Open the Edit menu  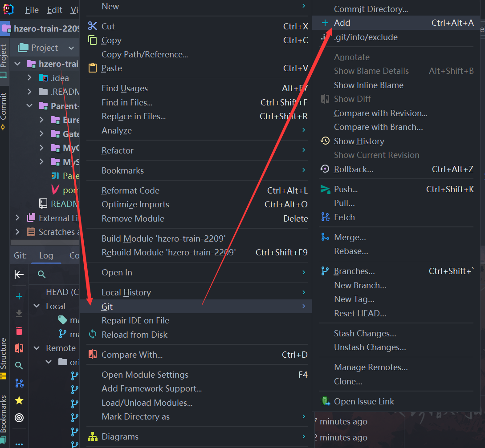(55, 10)
